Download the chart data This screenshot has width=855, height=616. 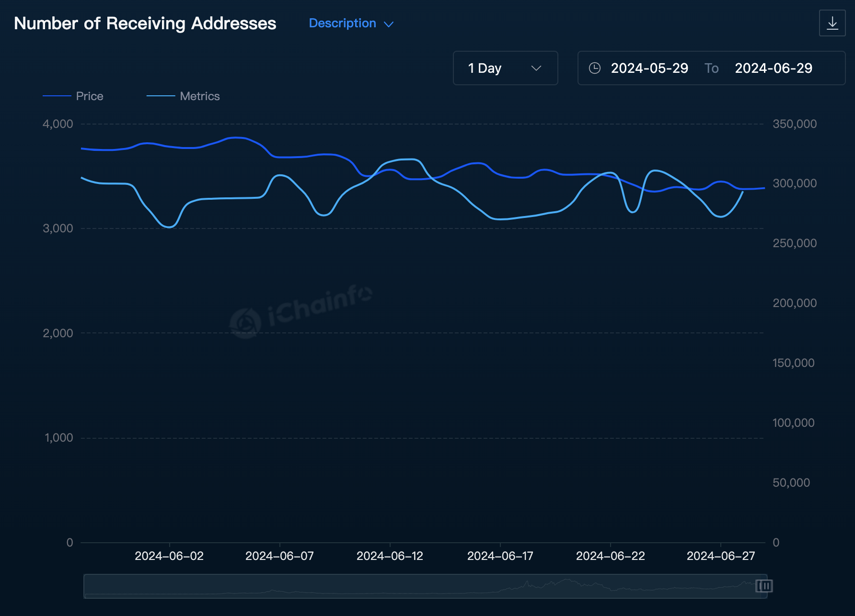[x=832, y=23]
